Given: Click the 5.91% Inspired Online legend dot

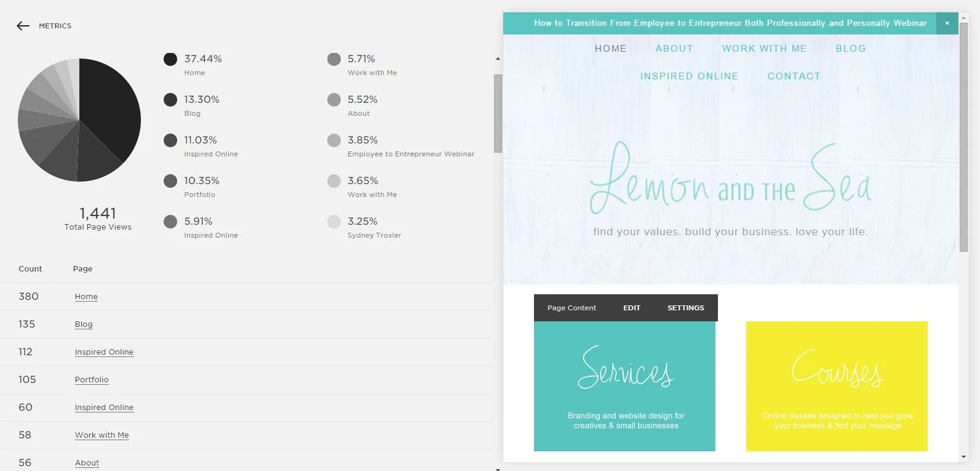Looking at the screenshot, I should [170, 222].
